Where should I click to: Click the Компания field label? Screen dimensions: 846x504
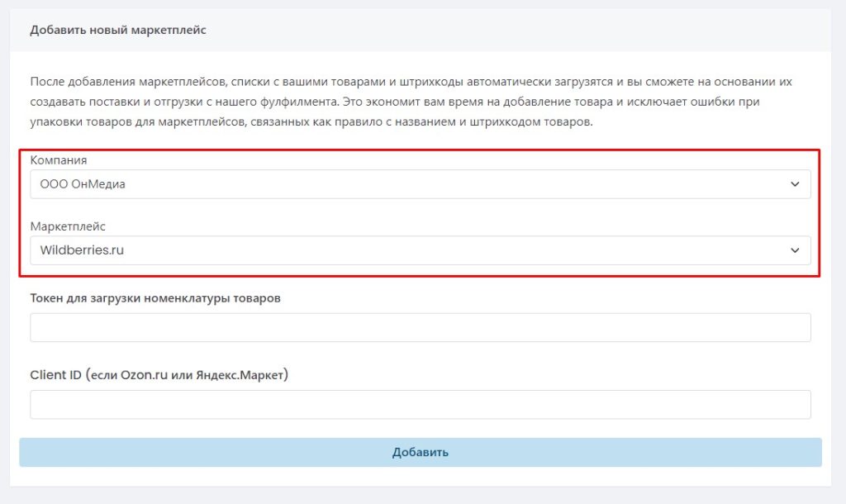click(58, 159)
